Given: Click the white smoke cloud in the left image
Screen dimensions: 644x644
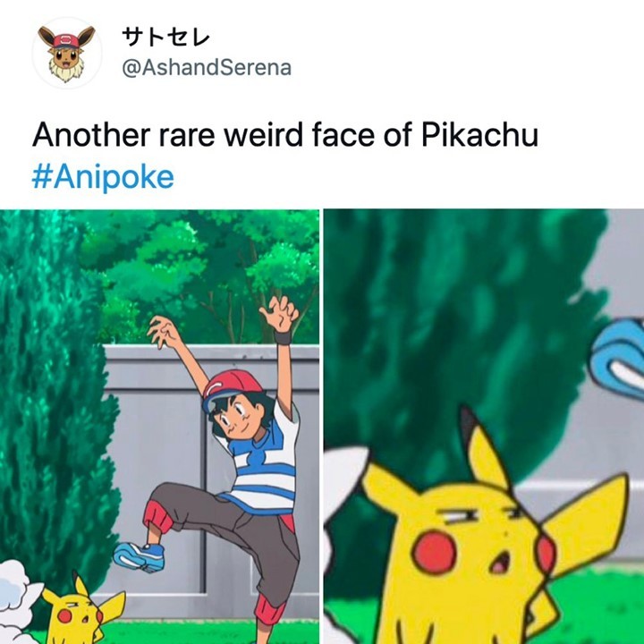Looking at the screenshot, I should [x=17, y=596].
